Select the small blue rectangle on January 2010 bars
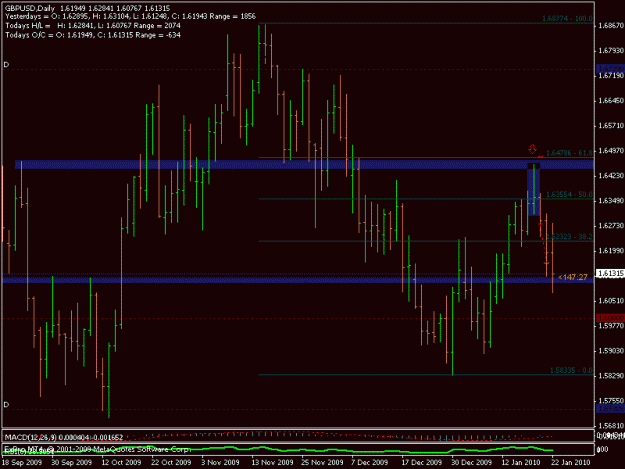The width and height of the screenshot is (625, 469). point(534,190)
